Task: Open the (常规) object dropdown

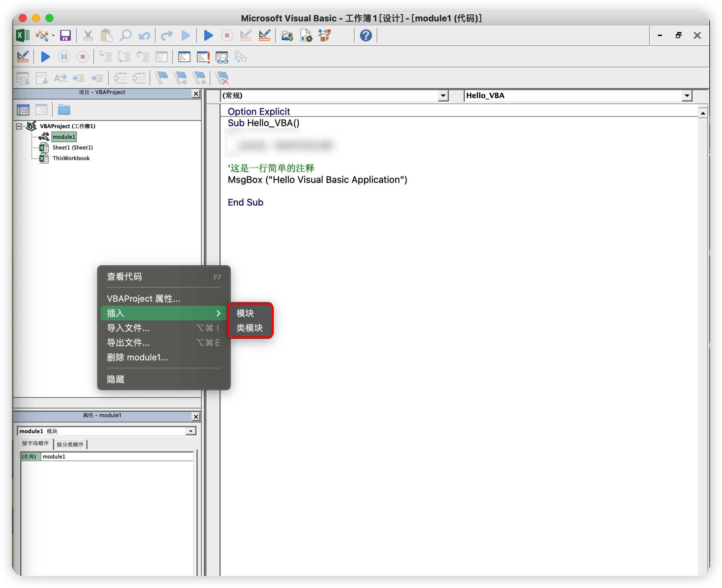Action: click(443, 96)
